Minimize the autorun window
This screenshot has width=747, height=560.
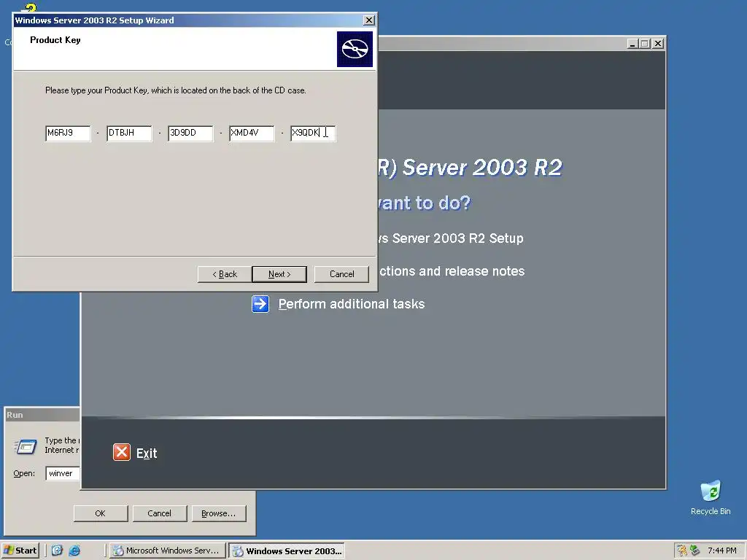point(632,43)
